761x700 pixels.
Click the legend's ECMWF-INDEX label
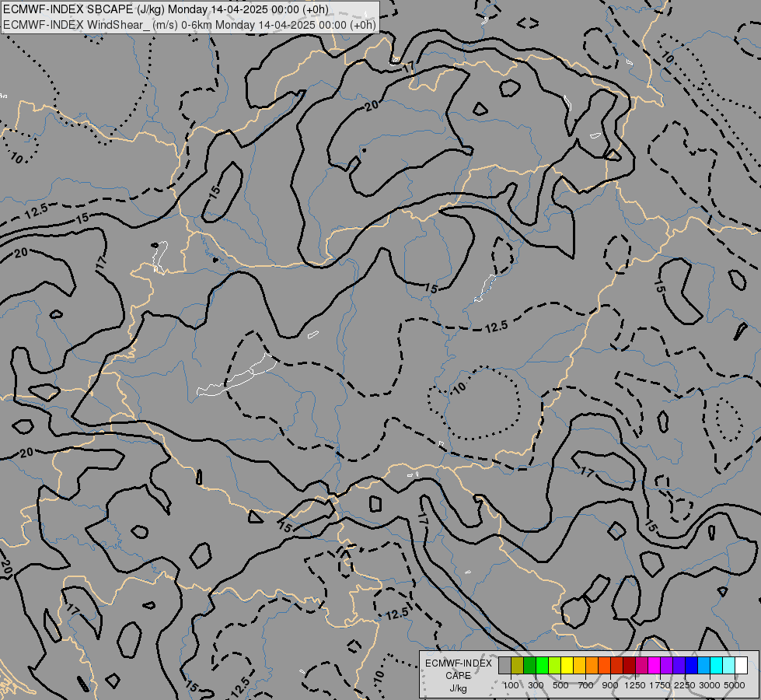[x=459, y=663]
